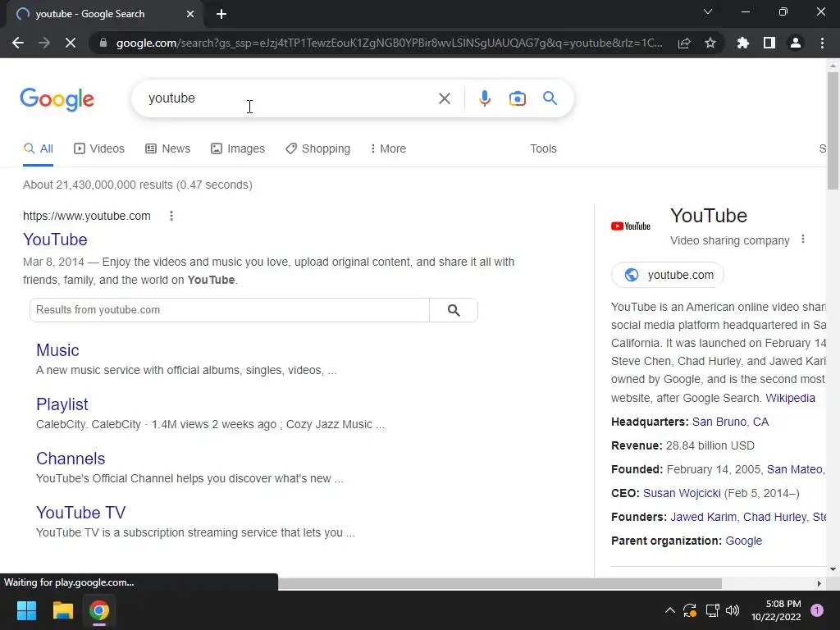Open the Chrome extensions puzzle icon
The image size is (840, 630).
[x=743, y=43]
